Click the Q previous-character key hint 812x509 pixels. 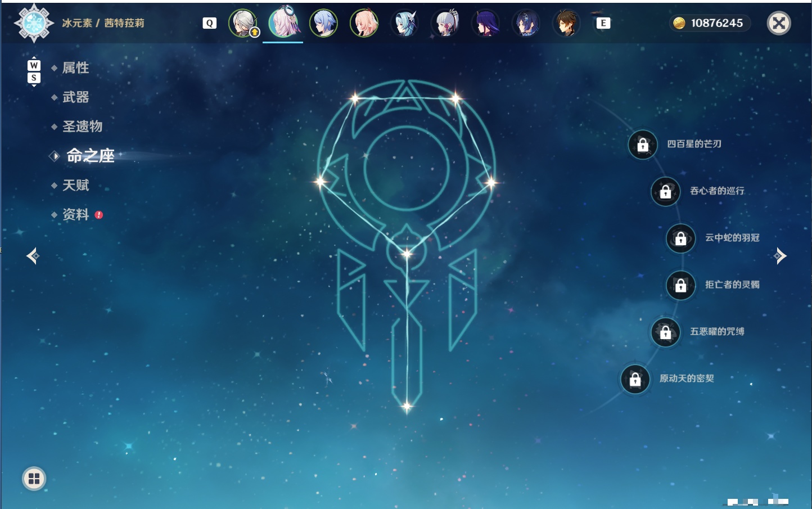point(210,23)
